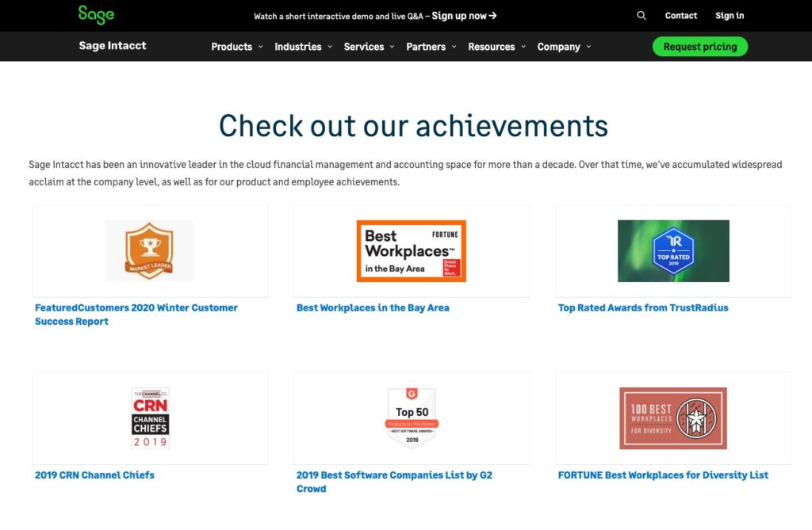Image resolution: width=812 pixels, height=530 pixels.
Task: Expand the Partners menu chevron
Action: (x=454, y=47)
